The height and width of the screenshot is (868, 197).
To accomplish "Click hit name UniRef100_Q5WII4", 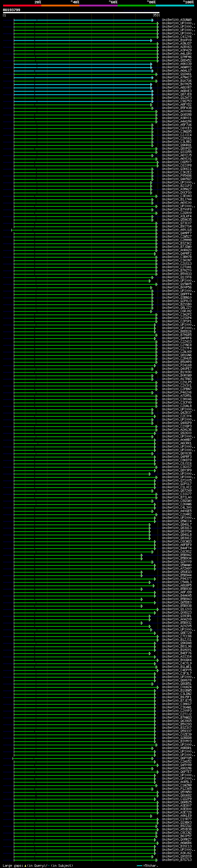I will click(x=177, y=521).
